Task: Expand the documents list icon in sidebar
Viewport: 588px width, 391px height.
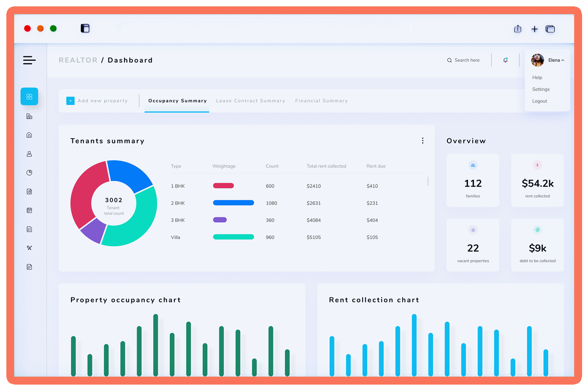Action: 29,229
